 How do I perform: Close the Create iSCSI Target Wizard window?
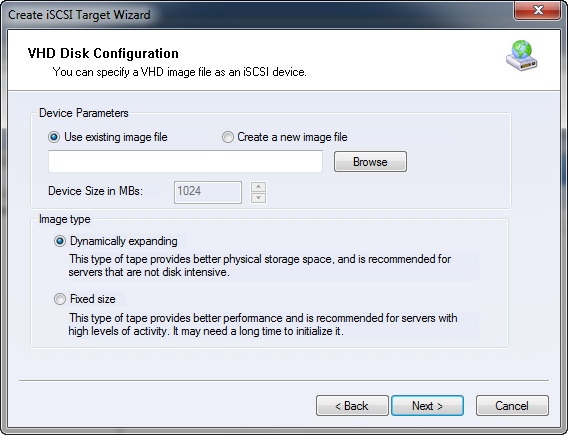coord(538,10)
